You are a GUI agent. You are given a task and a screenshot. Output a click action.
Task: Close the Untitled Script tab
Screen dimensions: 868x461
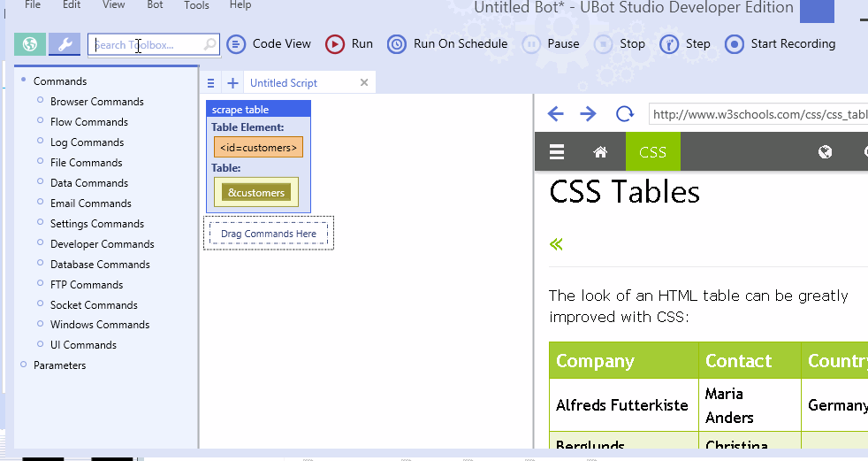[x=363, y=82]
